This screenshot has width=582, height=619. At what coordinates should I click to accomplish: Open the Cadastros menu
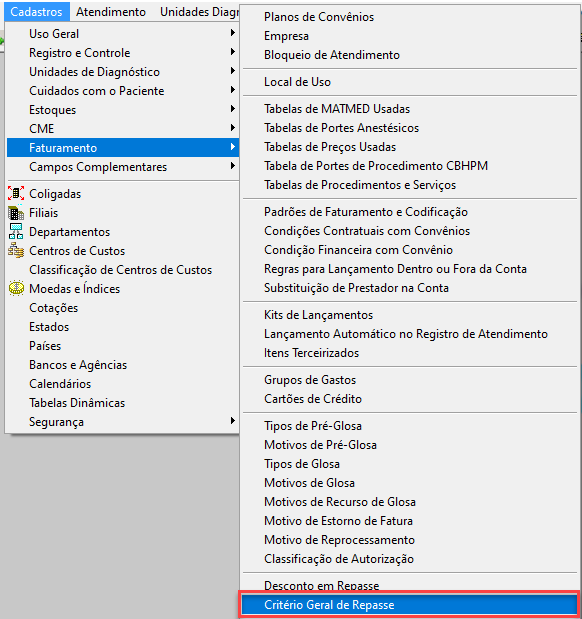(37, 11)
